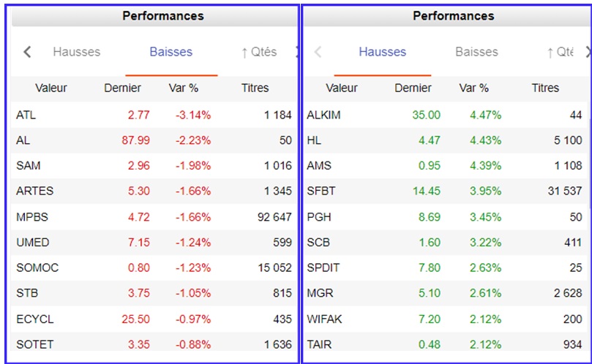Open the ALKIM stock row
Viewport: 592px width, 364px height.
(x=446, y=115)
